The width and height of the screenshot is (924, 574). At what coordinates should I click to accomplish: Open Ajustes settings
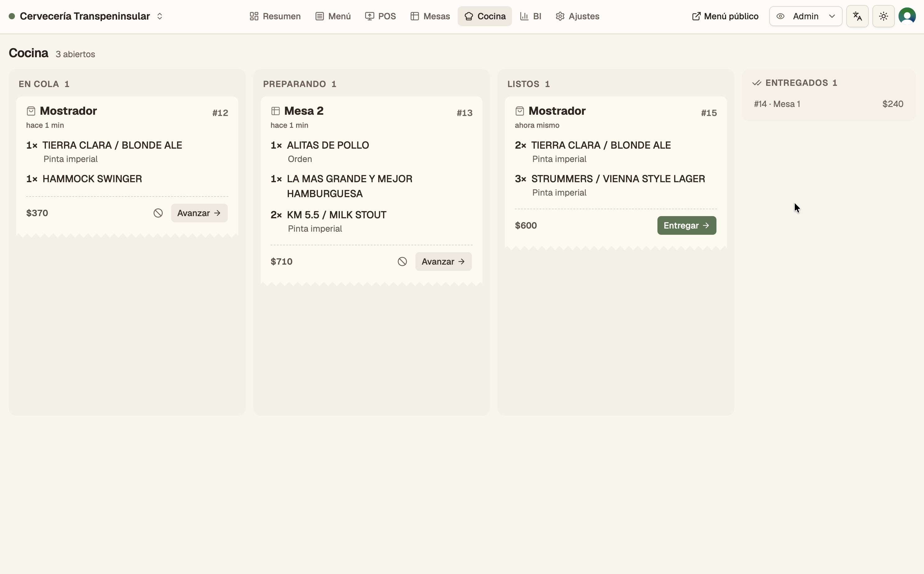(x=577, y=16)
